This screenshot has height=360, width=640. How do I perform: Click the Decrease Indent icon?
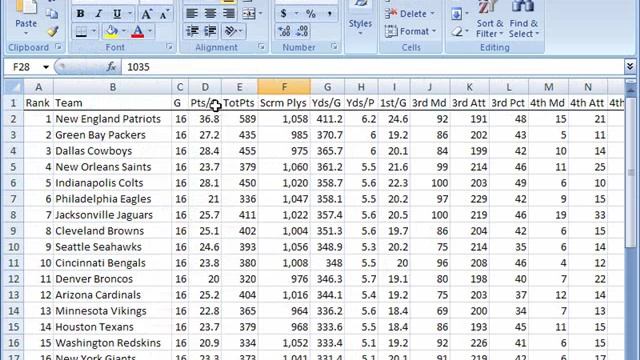(192, 31)
